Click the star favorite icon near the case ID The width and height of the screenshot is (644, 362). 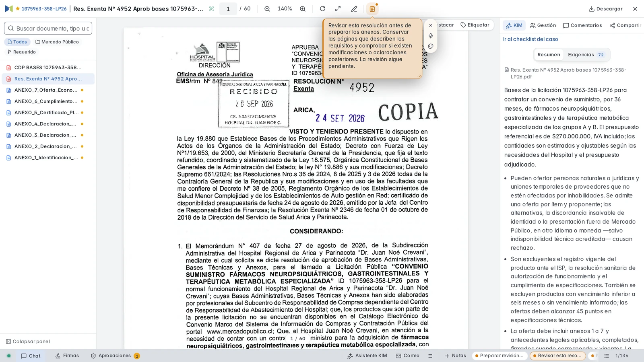(x=18, y=8)
